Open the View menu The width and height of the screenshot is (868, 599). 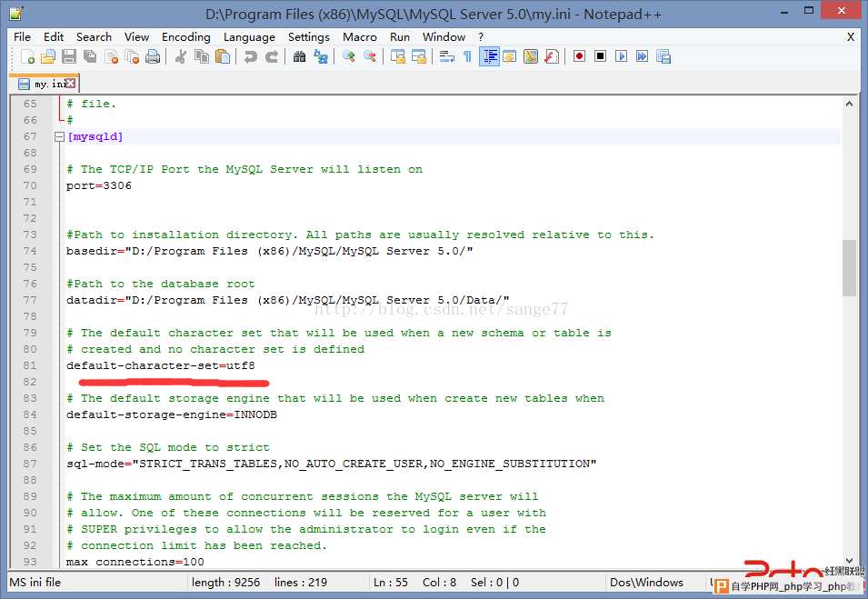[x=136, y=37]
